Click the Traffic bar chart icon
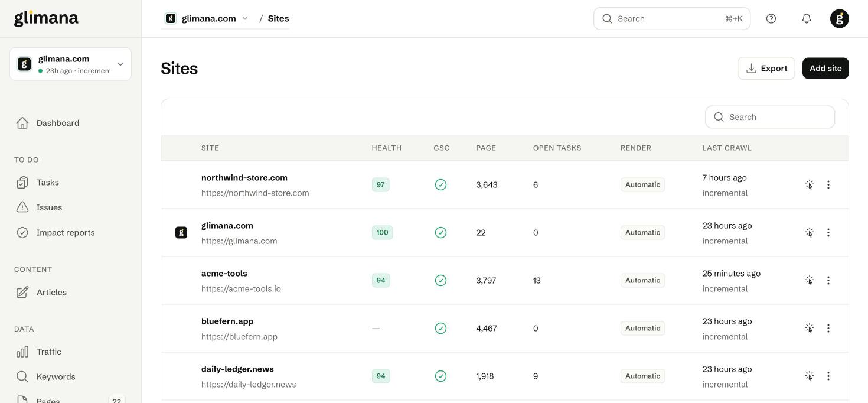Image resolution: width=868 pixels, height=403 pixels. pyautogui.click(x=22, y=352)
